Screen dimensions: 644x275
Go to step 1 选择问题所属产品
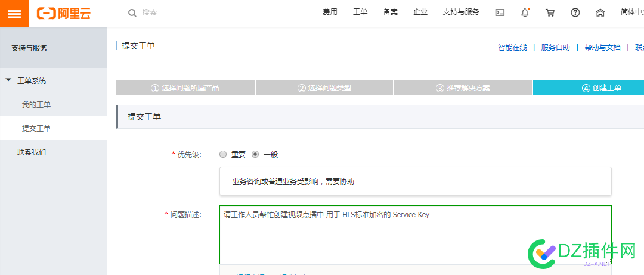click(185, 87)
